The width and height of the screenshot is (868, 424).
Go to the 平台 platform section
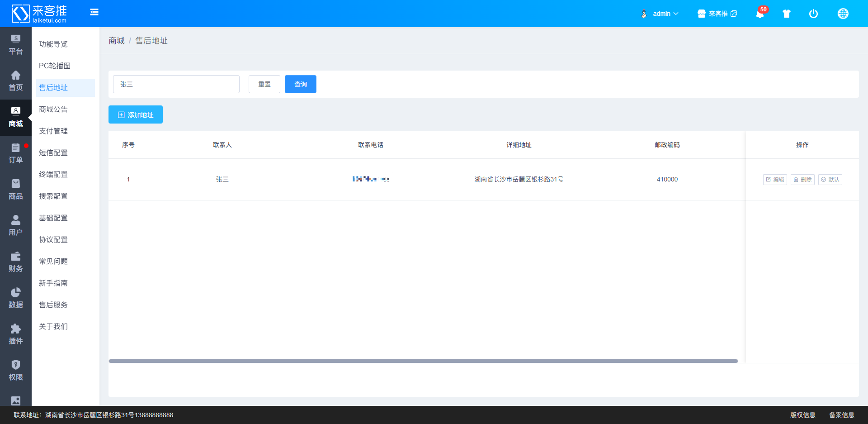16,45
